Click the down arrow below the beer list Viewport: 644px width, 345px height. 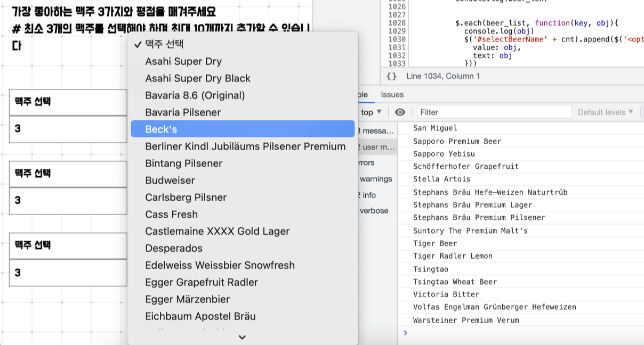click(242, 337)
